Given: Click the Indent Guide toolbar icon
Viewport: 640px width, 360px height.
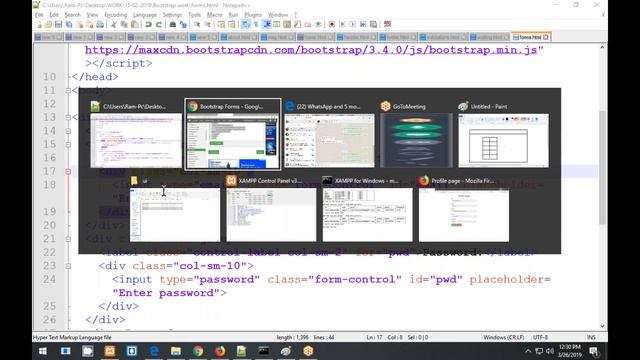Looking at the screenshot, I should point(267,24).
